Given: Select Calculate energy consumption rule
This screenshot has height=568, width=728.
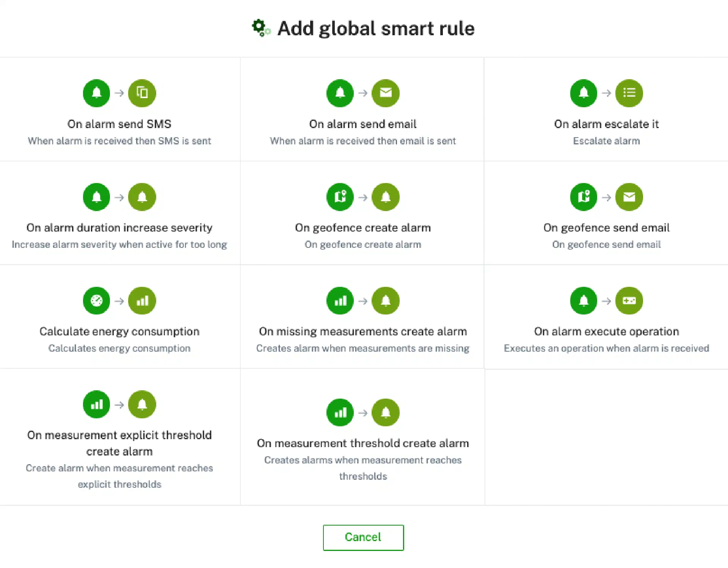Looking at the screenshot, I should click(119, 332).
